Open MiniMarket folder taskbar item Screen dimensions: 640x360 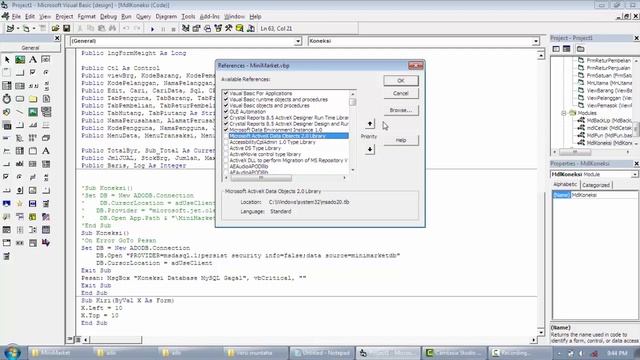pyautogui.click(x=59, y=353)
